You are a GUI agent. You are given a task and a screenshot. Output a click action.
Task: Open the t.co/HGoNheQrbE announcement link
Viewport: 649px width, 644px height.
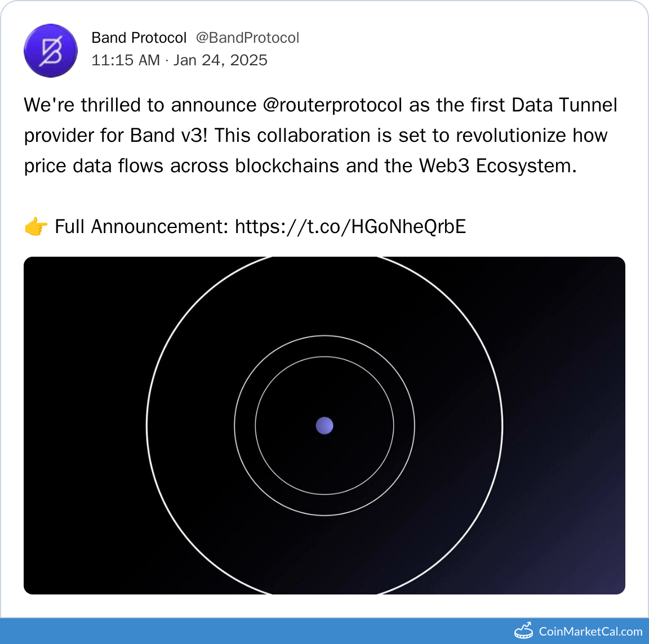point(350,226)
